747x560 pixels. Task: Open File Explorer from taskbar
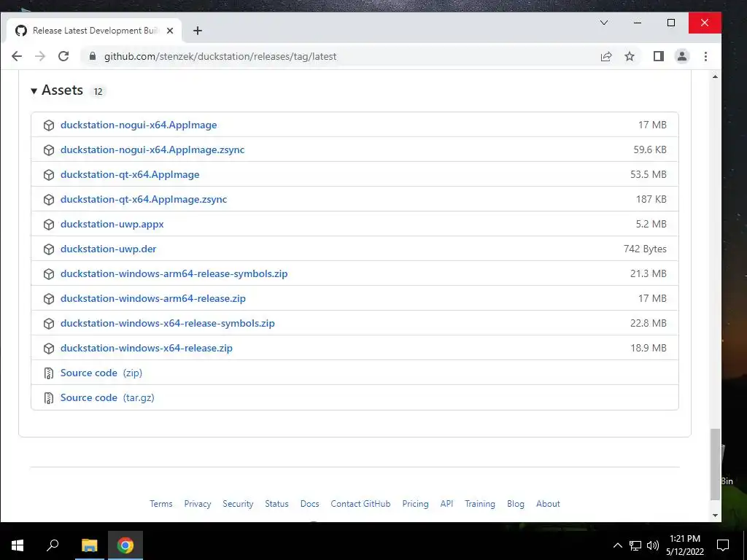click(x=89, y=545)
